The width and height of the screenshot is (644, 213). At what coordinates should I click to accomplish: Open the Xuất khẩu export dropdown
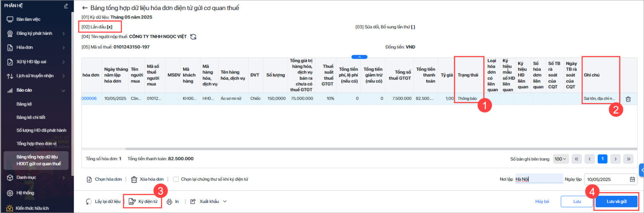(x=209, y=201)
